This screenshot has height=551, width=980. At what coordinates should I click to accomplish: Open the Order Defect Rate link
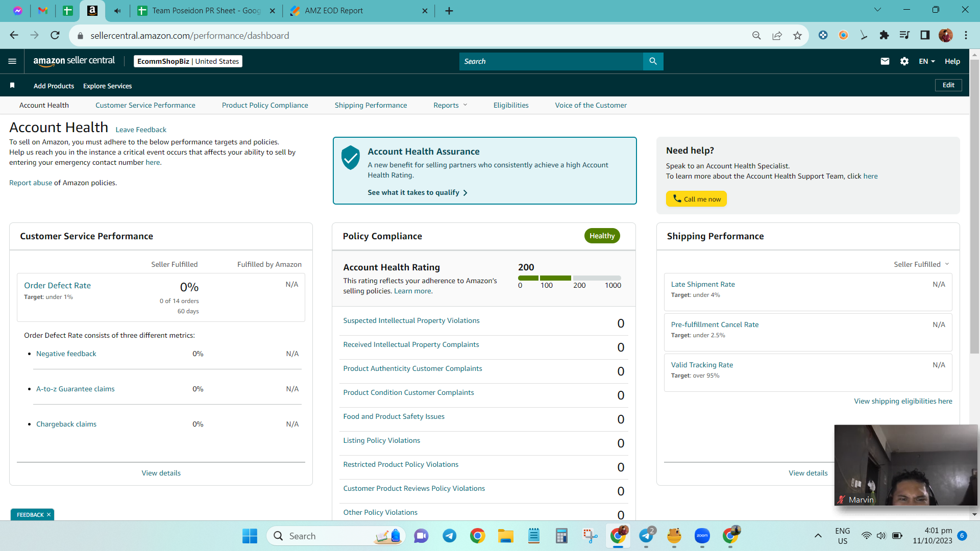pyautogui.click(x=57, y=286)
